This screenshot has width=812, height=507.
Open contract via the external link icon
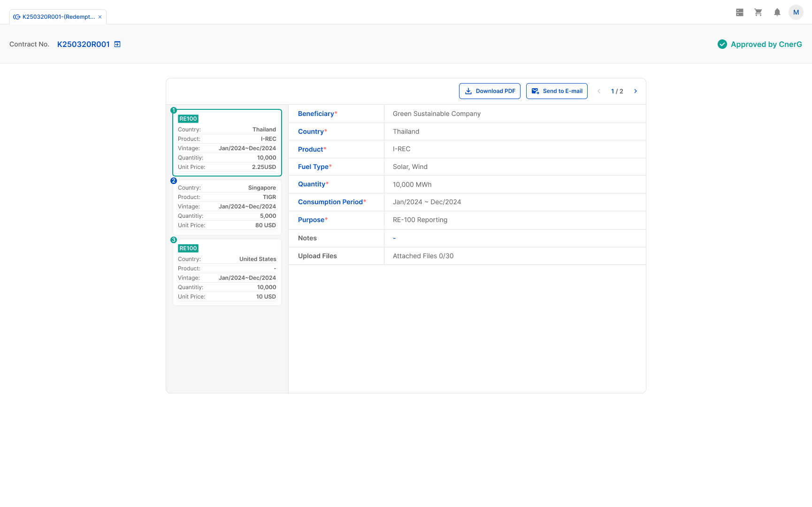(x=118, y=44)
